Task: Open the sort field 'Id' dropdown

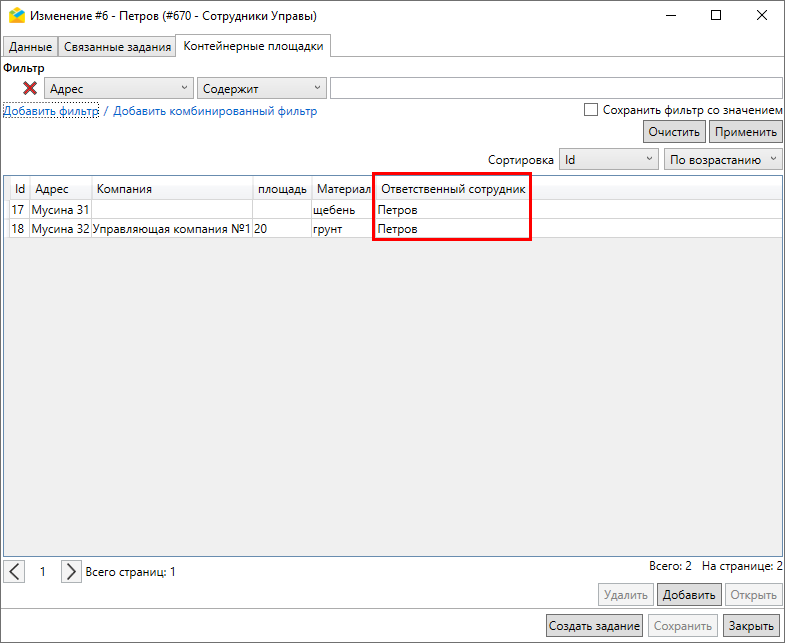Action: tap(606, 159)
